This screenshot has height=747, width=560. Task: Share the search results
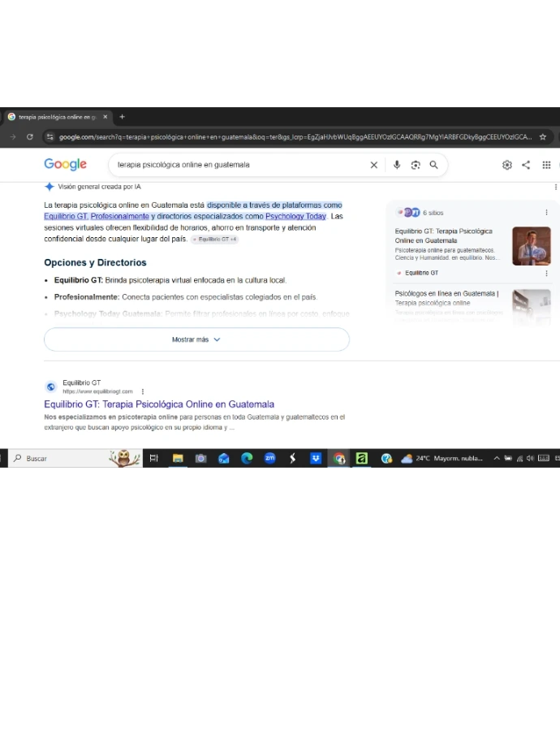click(526, 165)
